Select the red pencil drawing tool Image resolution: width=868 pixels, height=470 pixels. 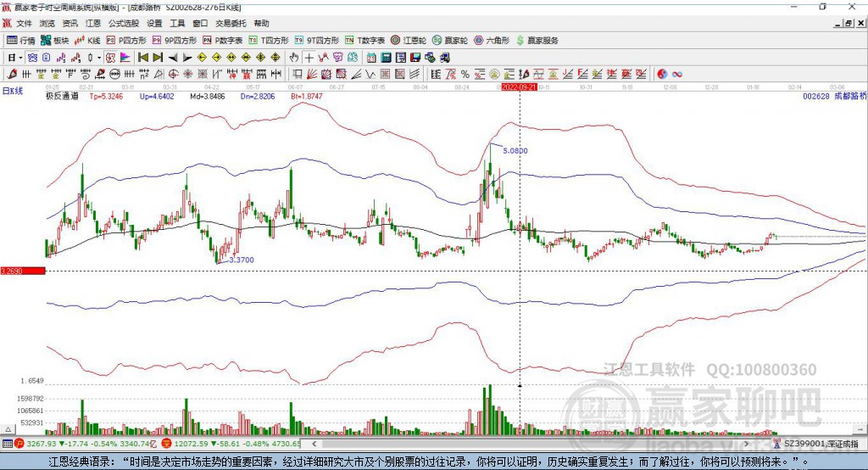pyautogui.click(x=12, y=74)
